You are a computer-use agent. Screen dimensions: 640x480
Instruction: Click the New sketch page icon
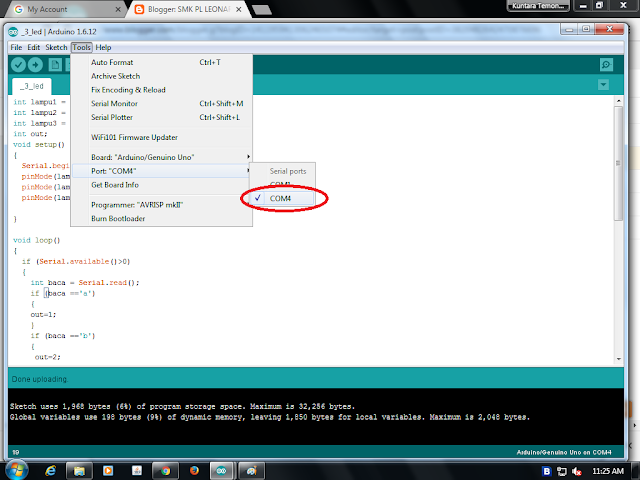[55, 64]
